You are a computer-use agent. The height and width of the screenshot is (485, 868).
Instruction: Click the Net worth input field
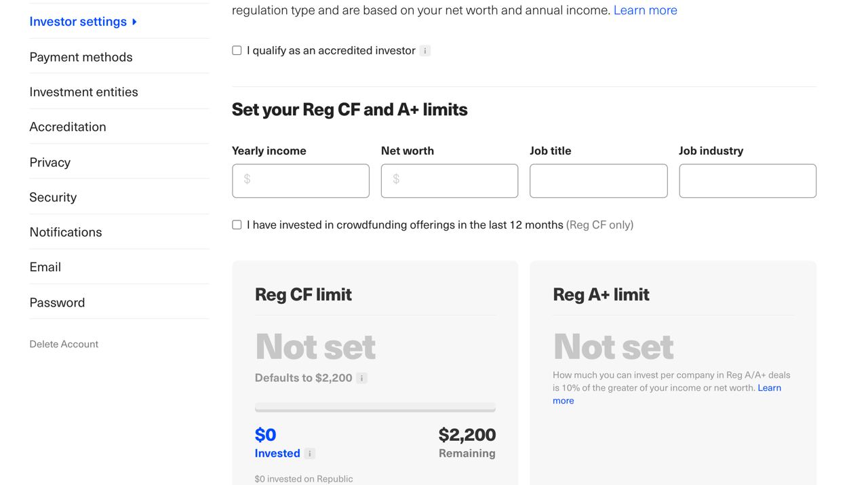pos(450,181)
